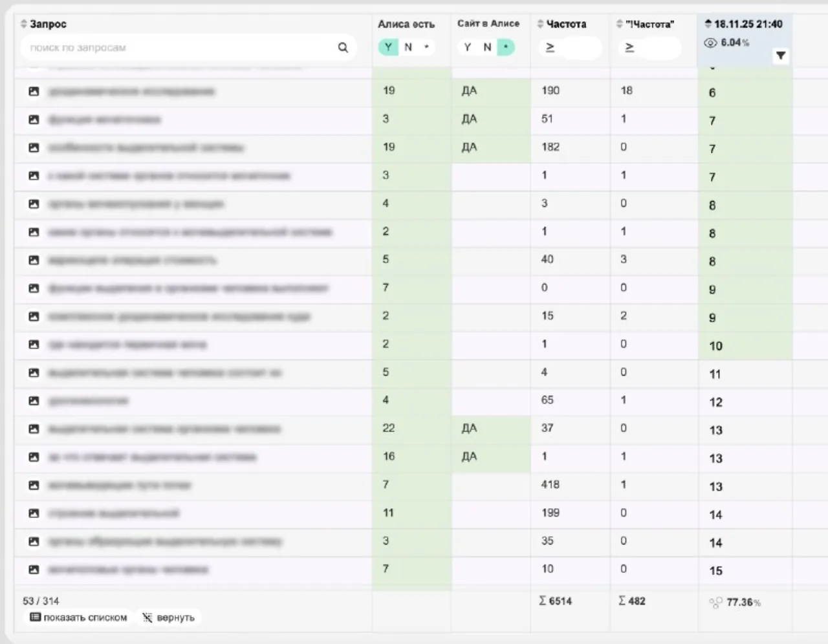Click the Алиса есть column header
This screenshot has height=644, width=828.
tap(406, 24)
